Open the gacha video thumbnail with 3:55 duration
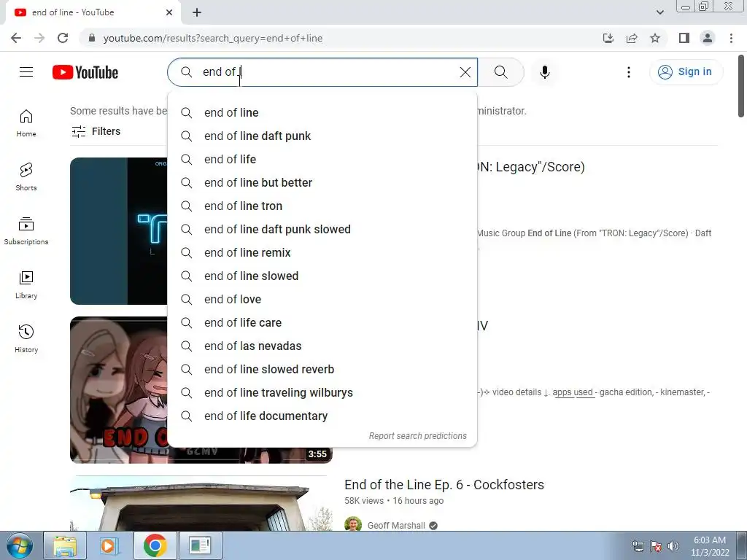This screenshot has width=747, height=560. point(119,389)
